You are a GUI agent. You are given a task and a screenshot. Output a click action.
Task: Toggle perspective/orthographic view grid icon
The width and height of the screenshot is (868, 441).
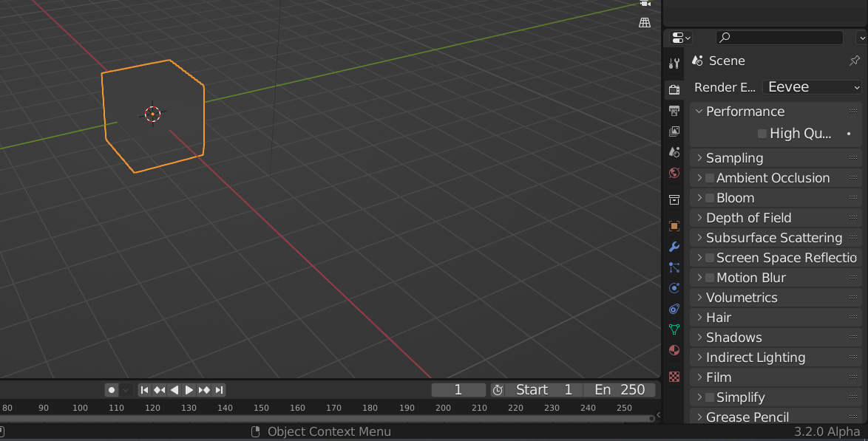(x=645, y=22)
